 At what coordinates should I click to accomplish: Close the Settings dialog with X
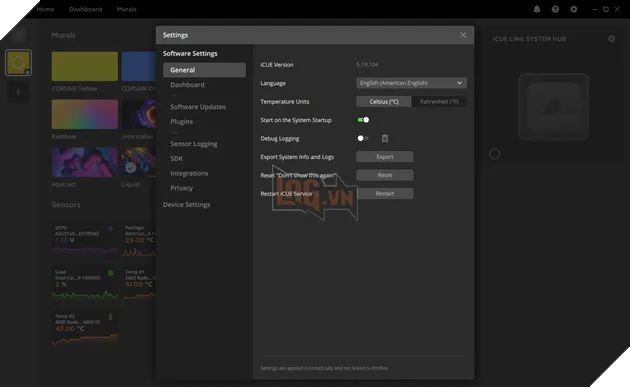463,35
